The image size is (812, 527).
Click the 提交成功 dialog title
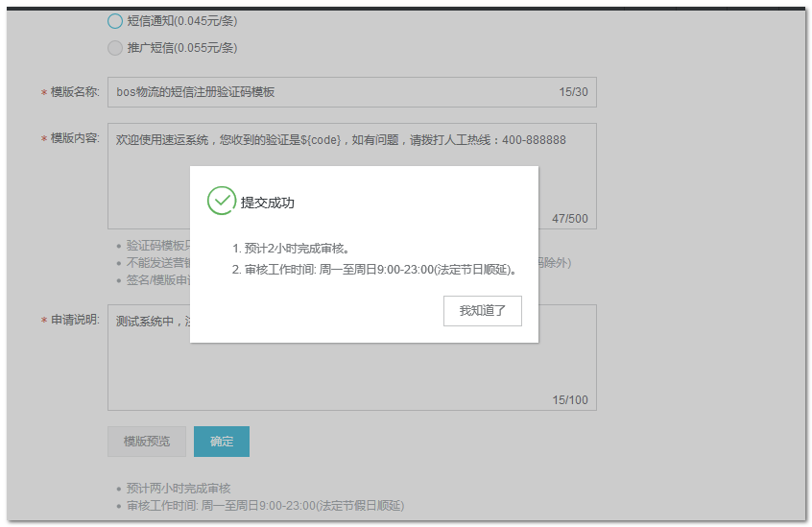pyautogui.click(x=267, y=203)
